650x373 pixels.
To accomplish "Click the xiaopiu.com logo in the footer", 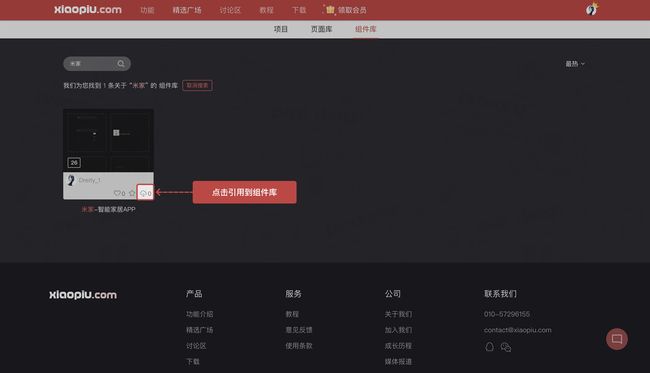I will [83, 295].
